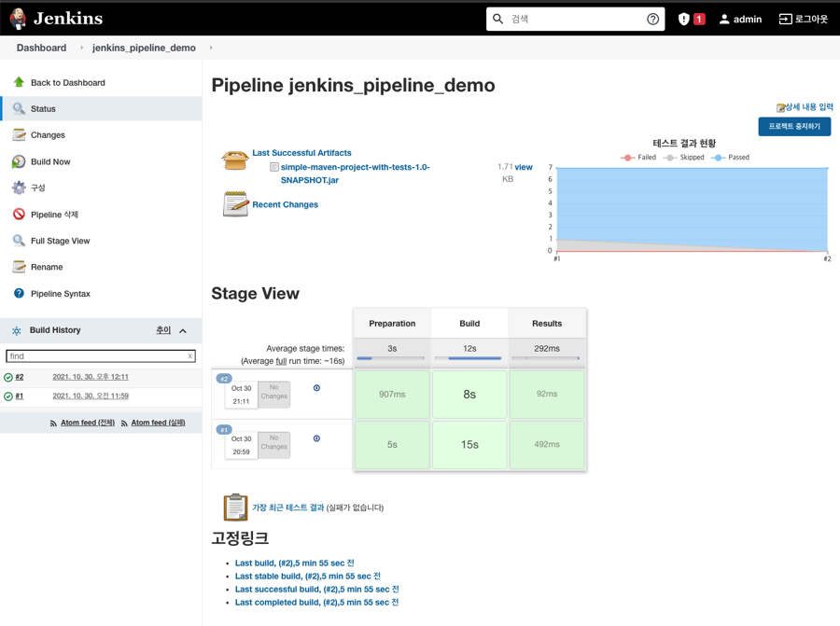Toggle Skipped series in chart legend
Screen dimensions: 840x626
click(684, 158)
